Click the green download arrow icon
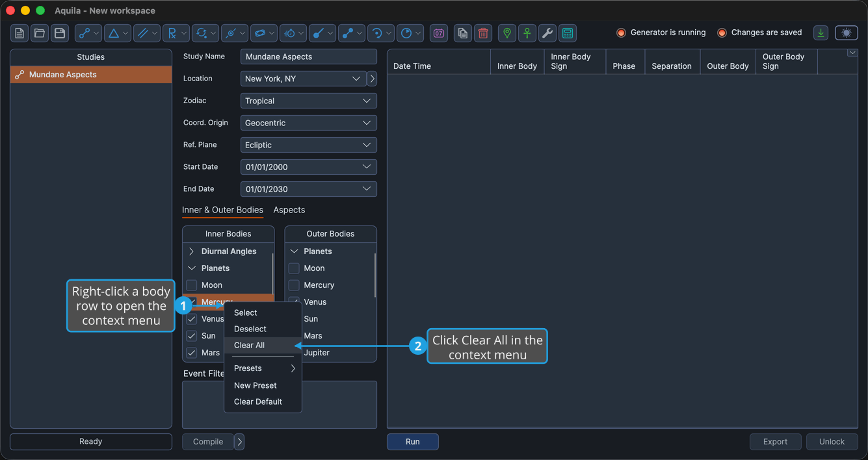868x460 pixels. click(821, 33)
